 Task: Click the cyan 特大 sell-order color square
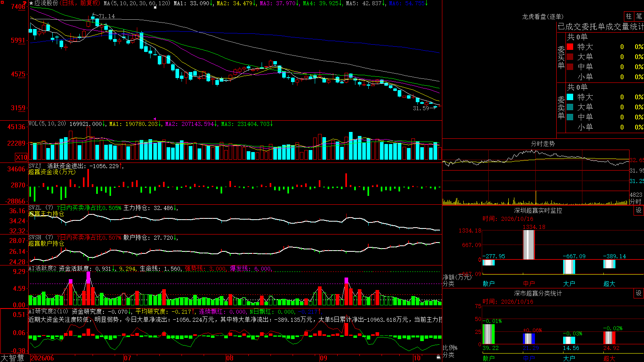pos(570,97)
